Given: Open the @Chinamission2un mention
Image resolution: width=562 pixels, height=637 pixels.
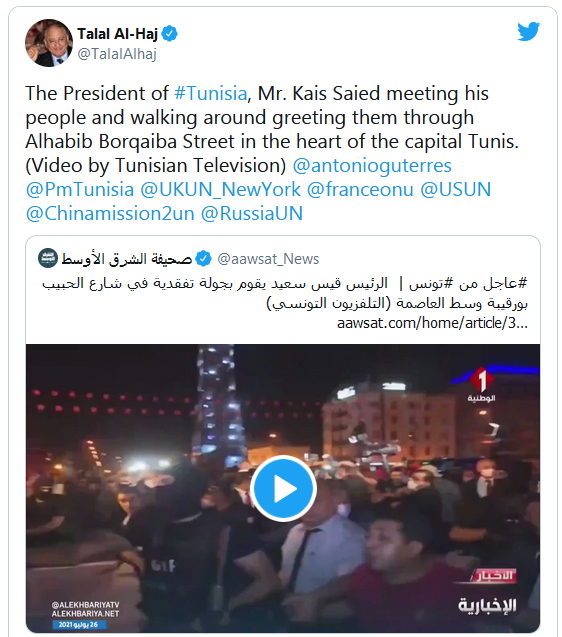Looking at the screenshot, I should click(x=110, y=214).
